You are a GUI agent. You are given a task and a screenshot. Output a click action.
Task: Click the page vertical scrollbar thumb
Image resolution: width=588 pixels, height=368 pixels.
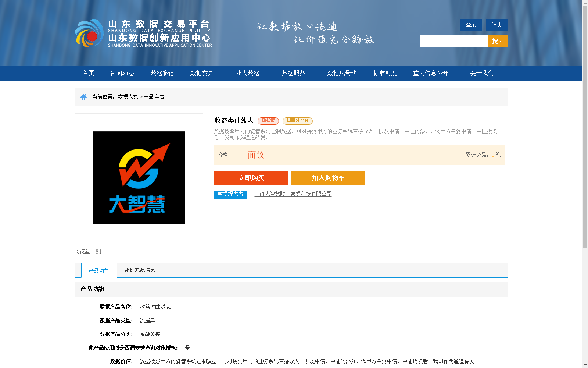click(x=585, y=127)
